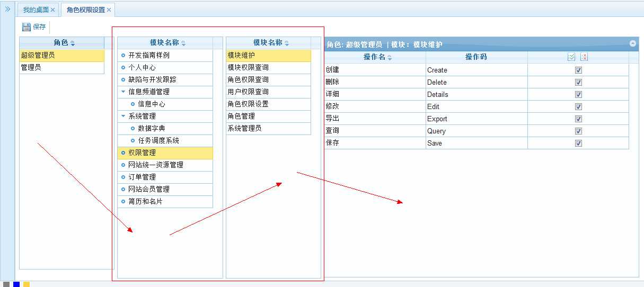Viewport: 644px width, 287px height.
Task: Uncheck the Edit permission checkbox
Action: tap(578, 106)
